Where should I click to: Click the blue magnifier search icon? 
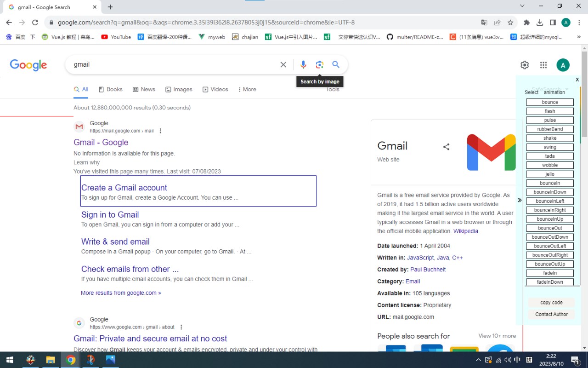[x=336, y=65]
